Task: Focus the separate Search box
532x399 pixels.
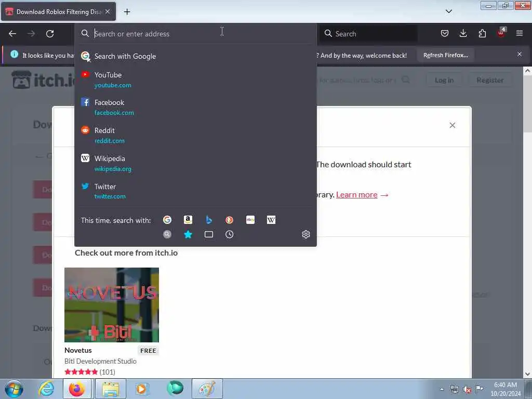Action: 368,34
